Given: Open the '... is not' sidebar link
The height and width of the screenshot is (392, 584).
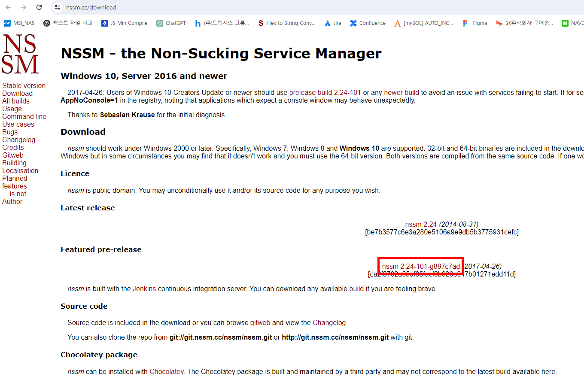Looking at the screenshot, I should [14, 194].
